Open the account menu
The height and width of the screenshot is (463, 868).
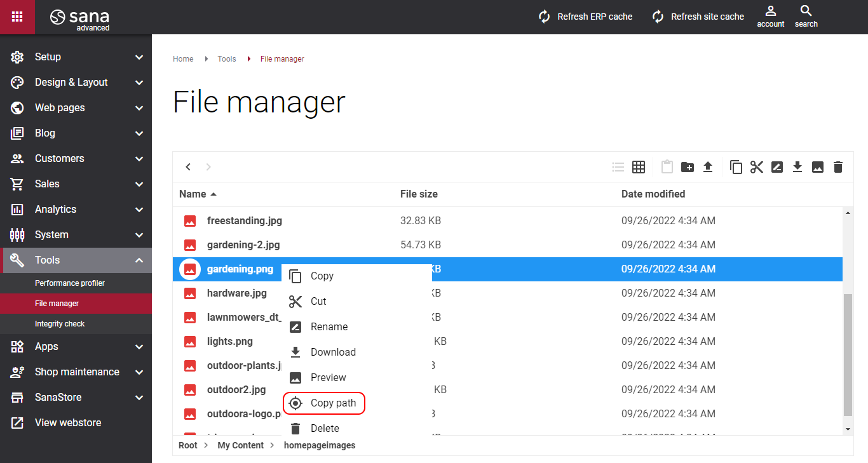tap(771, 17)
